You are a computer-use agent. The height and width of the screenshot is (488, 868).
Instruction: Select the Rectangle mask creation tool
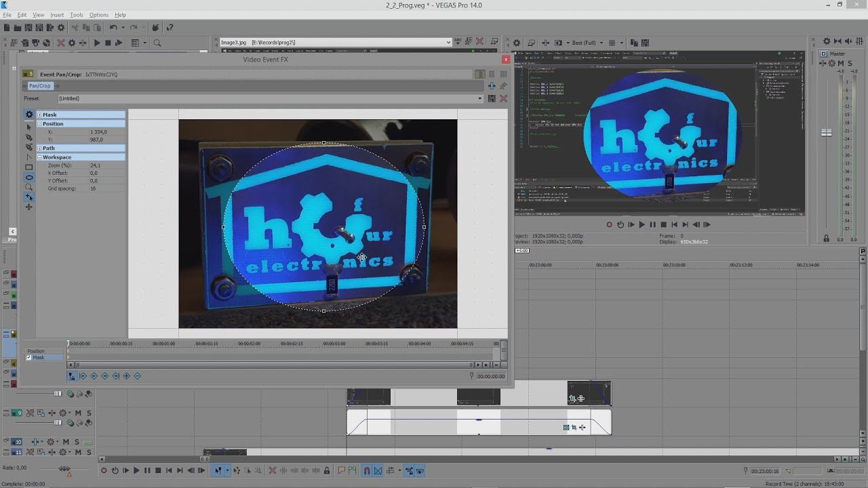click(28, 167)
